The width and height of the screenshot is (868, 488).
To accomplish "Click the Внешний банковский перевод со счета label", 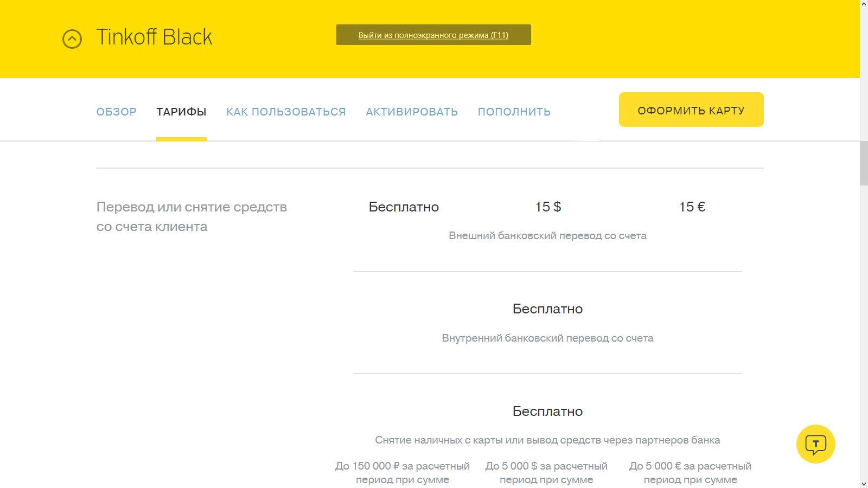I will tap(547, 236).
